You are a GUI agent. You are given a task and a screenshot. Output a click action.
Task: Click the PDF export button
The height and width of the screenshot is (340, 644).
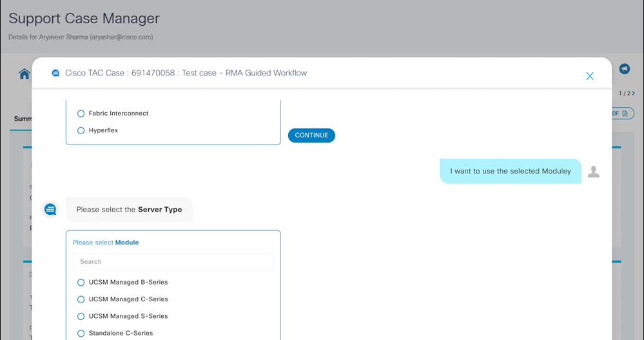coord(623,114)
